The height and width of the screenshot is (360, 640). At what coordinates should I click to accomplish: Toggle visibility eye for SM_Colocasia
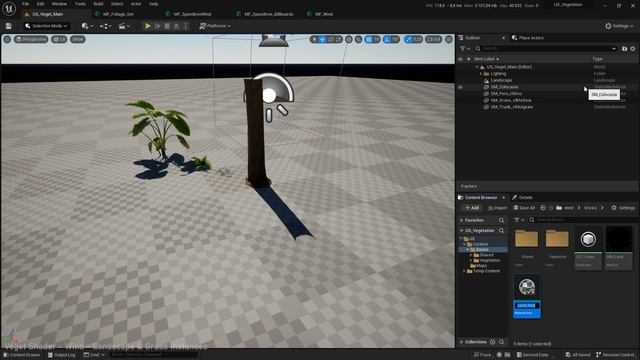coord(460,87)
